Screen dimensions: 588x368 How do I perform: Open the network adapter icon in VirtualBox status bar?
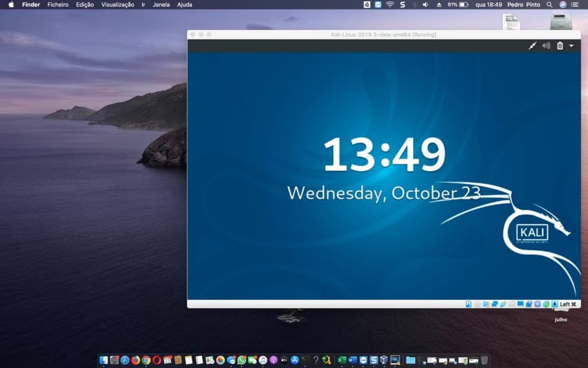(x=494, y=303)
